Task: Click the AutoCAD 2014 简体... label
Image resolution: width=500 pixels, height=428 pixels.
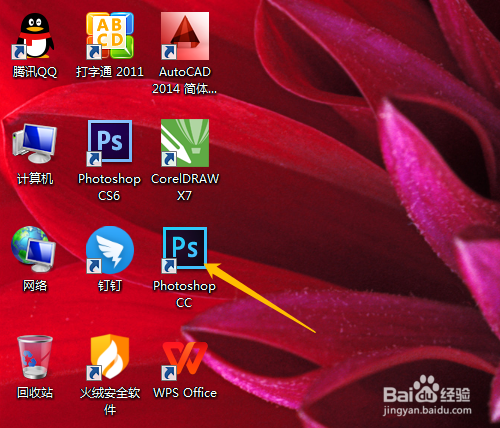Action: [185, 80]
